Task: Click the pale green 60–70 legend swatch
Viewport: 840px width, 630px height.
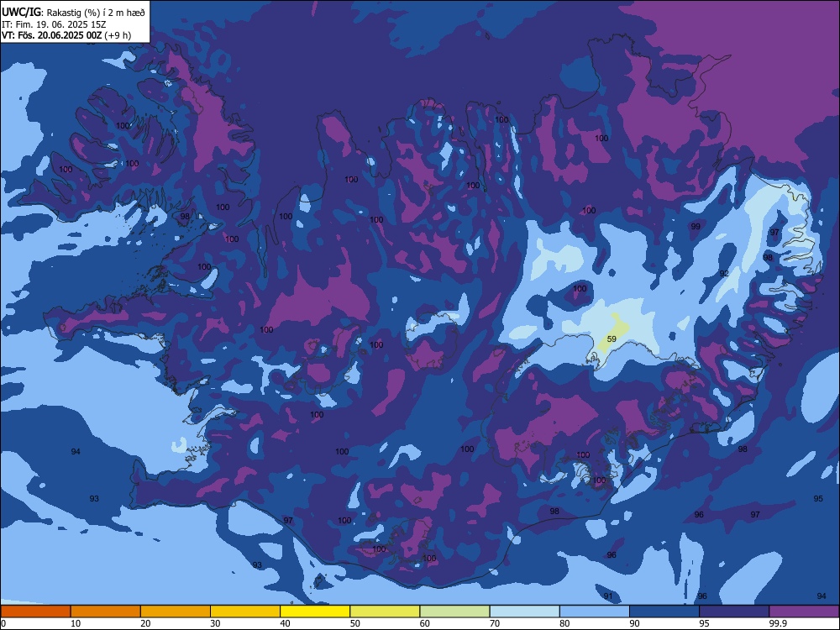Action: (454, 612)
